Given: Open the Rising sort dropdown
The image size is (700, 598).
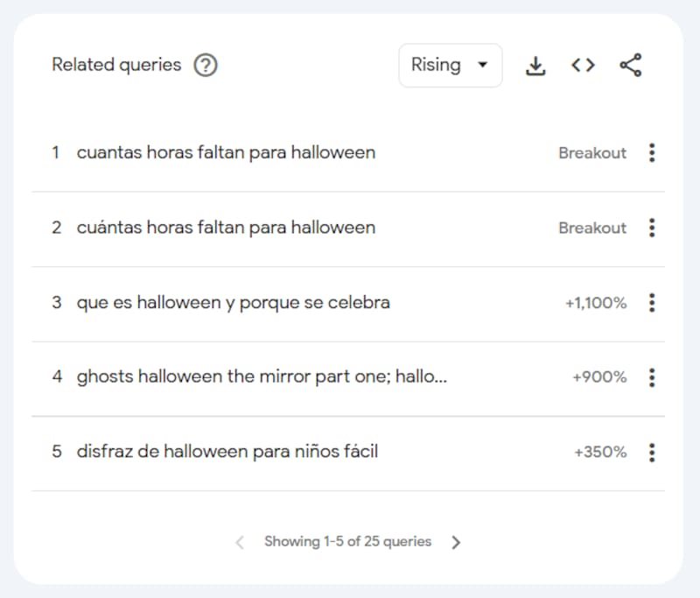Looking at the screenshot, I should click(x=450, y=65).
